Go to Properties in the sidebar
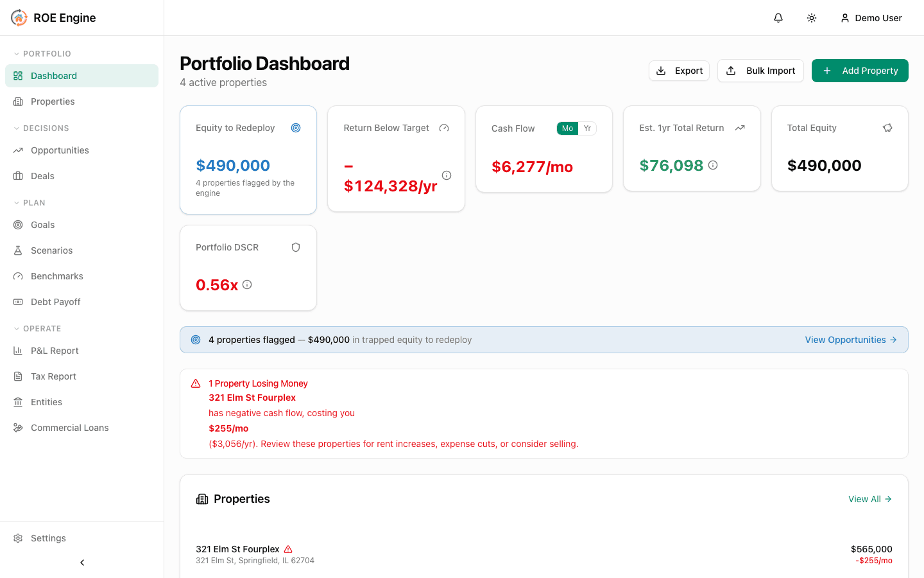924x578 pixels. click(81, 101)
